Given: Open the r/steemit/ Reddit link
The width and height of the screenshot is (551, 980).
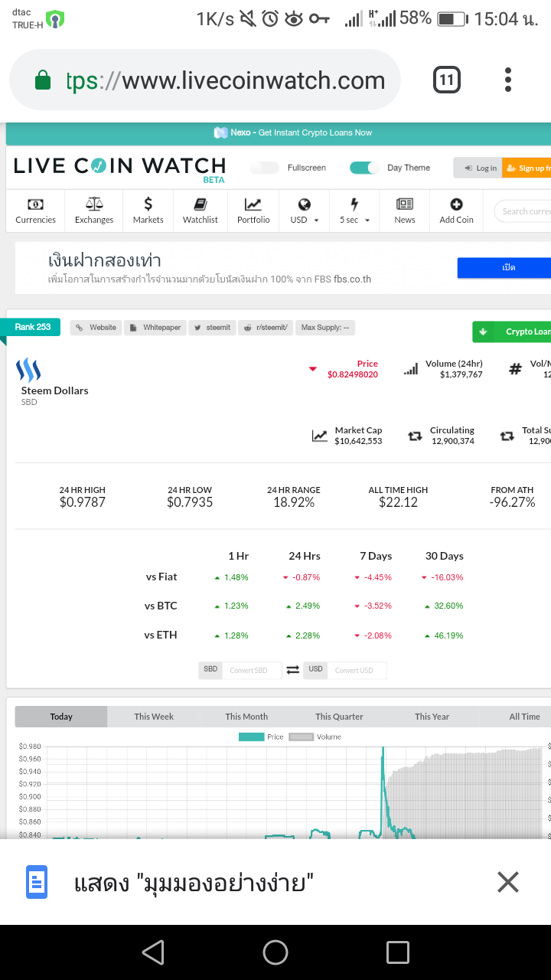Looking at the screenshot, I should 265,328.
